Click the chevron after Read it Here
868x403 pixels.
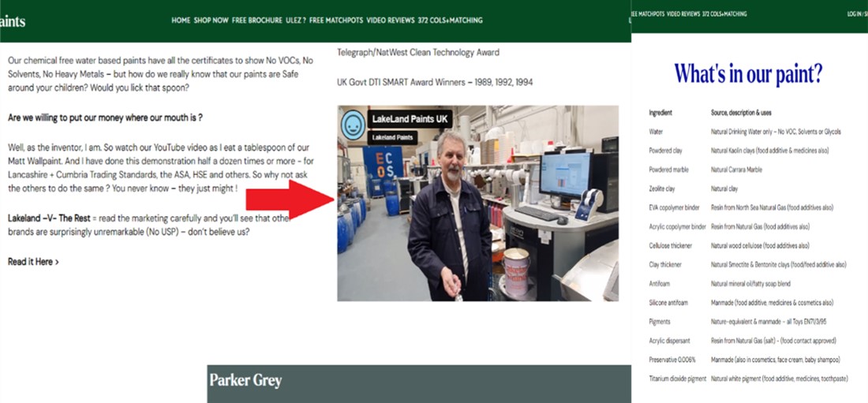coord(57,263)
